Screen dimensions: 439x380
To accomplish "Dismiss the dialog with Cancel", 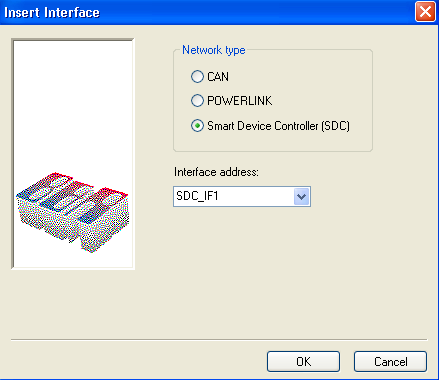I will pos(390,361).
